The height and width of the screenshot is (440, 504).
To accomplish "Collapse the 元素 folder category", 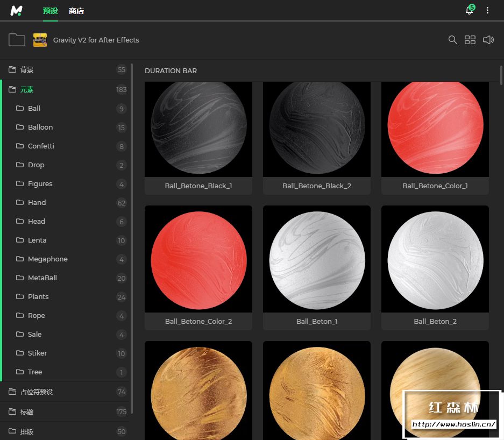I will (27, 89).
